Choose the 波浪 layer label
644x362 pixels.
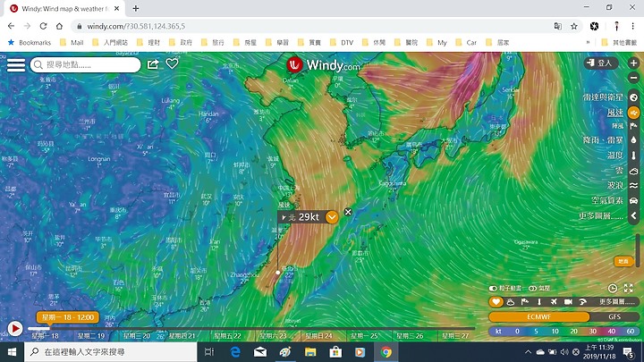pos(615,186)
